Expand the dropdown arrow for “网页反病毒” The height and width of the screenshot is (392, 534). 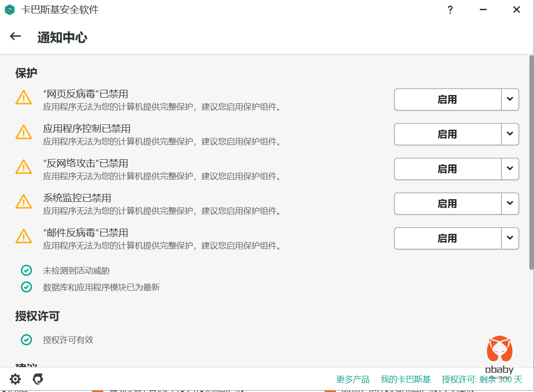[510, 100]
